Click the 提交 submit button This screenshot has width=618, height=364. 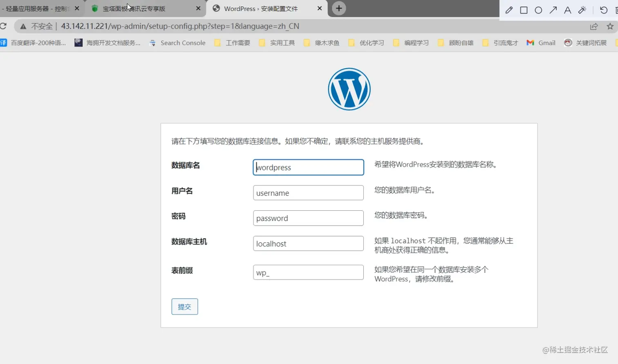pos(185,306)
